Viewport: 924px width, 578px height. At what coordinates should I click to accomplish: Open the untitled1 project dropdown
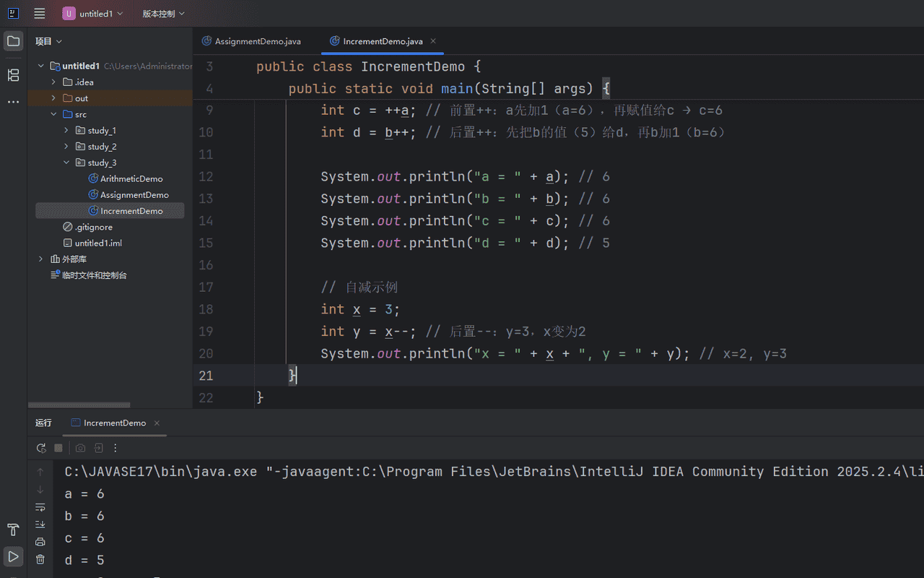92,14
